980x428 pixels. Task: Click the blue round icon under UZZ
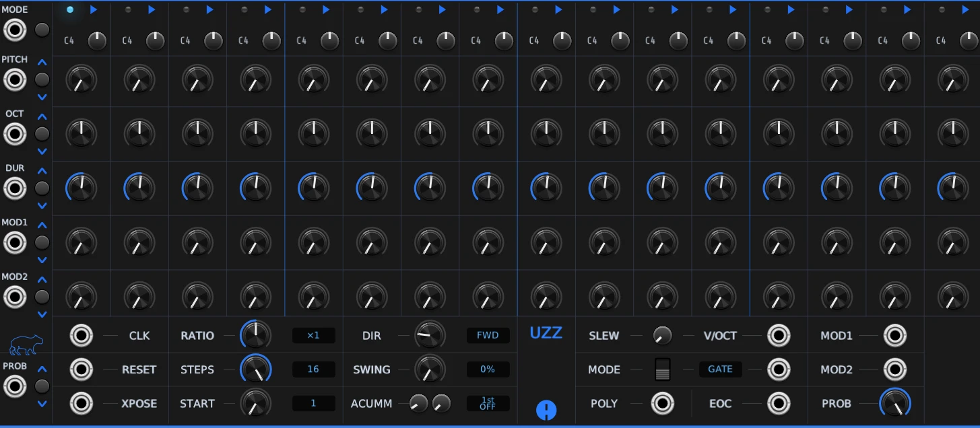[546, 410]
